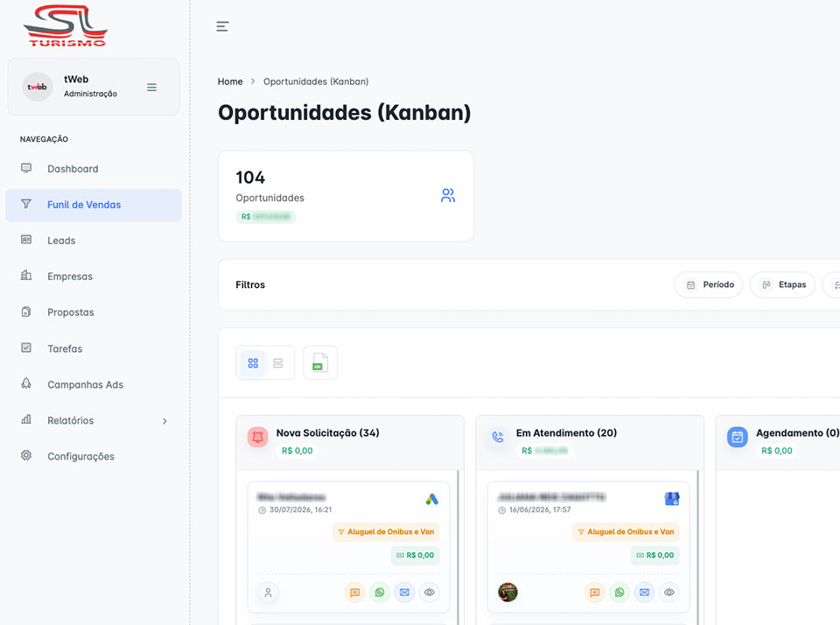
Task: Click the Google Ads icon on first card
Action: tap(432, 499)
